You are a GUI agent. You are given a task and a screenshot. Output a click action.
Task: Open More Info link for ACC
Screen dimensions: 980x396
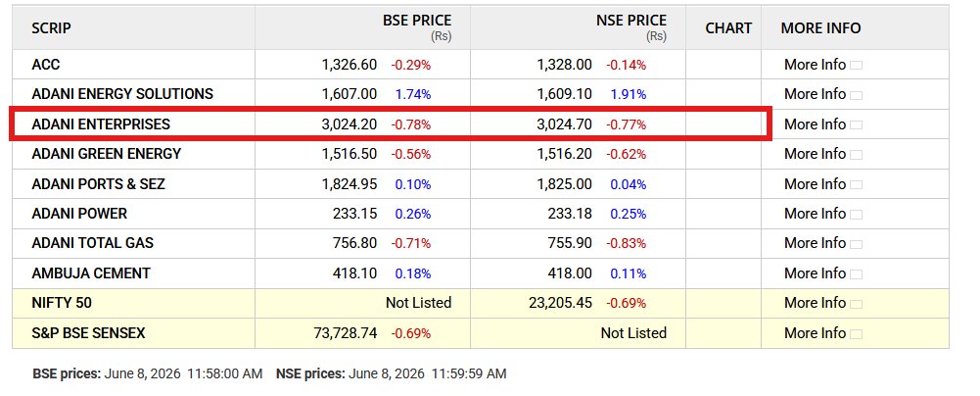[815, 65]
